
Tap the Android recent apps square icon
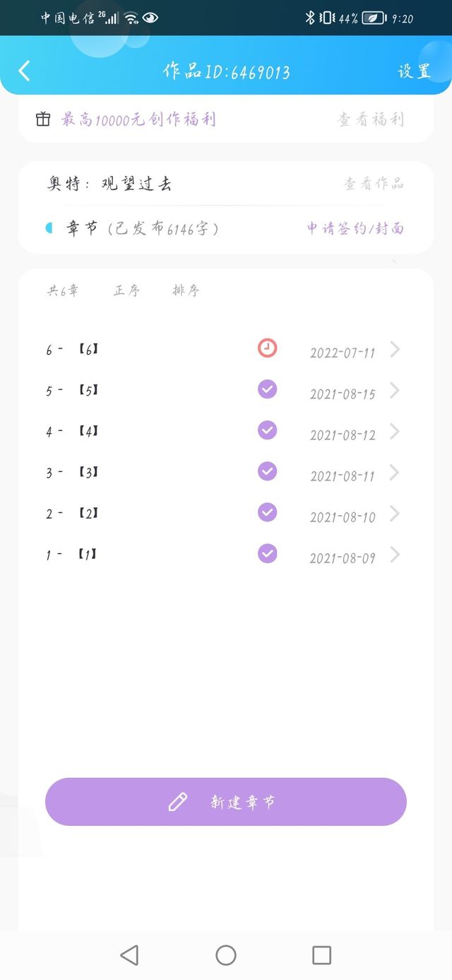(322, 955)
